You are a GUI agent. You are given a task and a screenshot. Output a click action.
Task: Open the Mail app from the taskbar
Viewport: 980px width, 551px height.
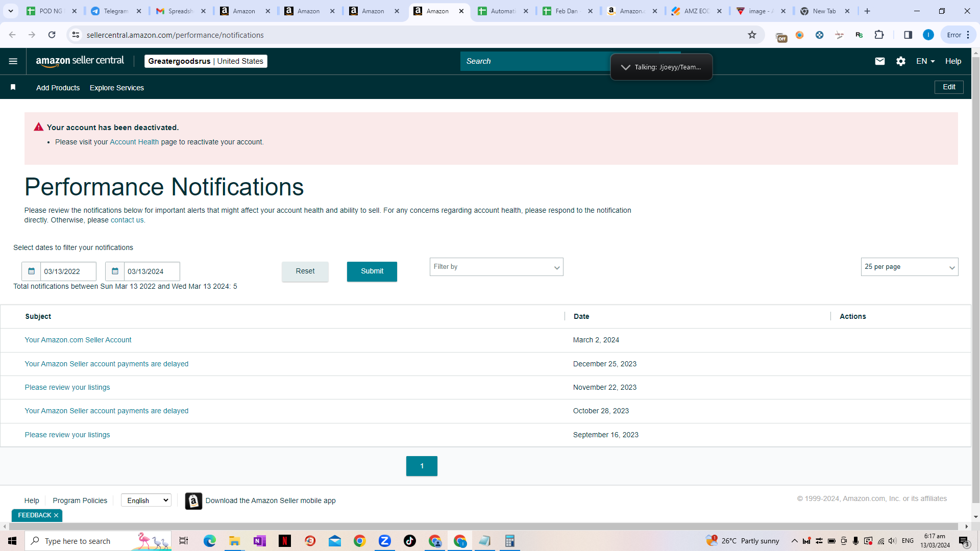[335, 541]
